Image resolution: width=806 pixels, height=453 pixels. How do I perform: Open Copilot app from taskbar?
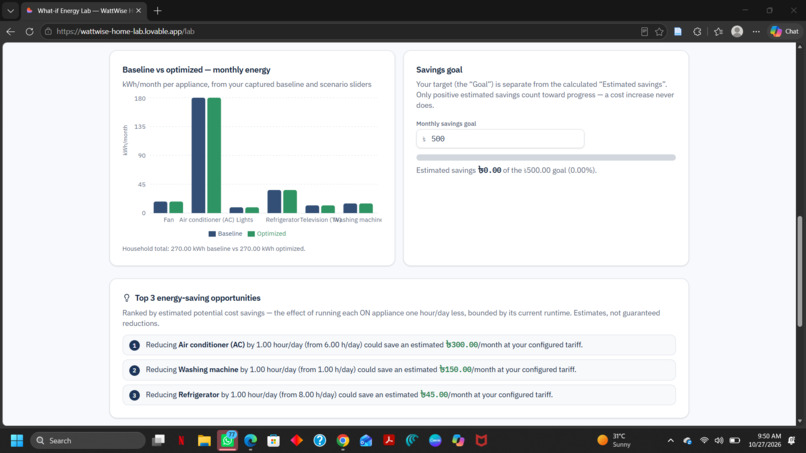click(x=458, y=441)
